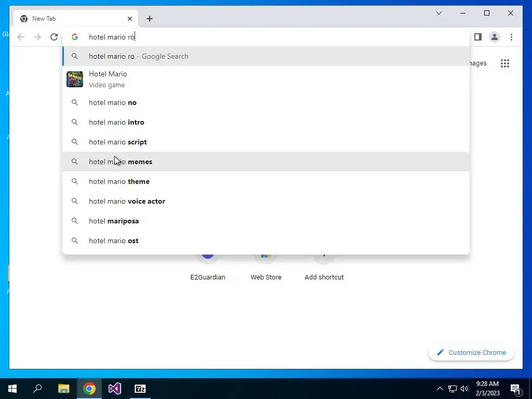This screenshot has width=532, height=399.
Task: Choose 'hotel mario voice actor' suggestion
Action: pyautogui.click(x=267, y=201)
